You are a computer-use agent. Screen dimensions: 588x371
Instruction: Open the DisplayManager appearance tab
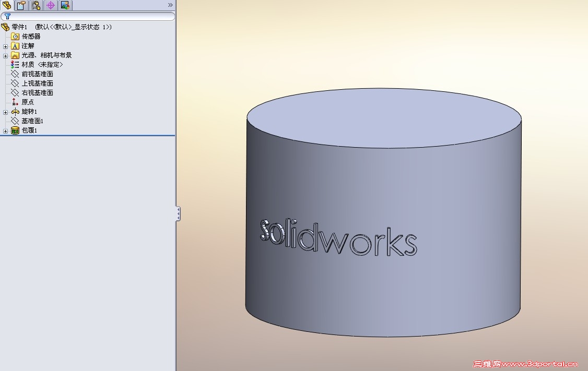65,5
